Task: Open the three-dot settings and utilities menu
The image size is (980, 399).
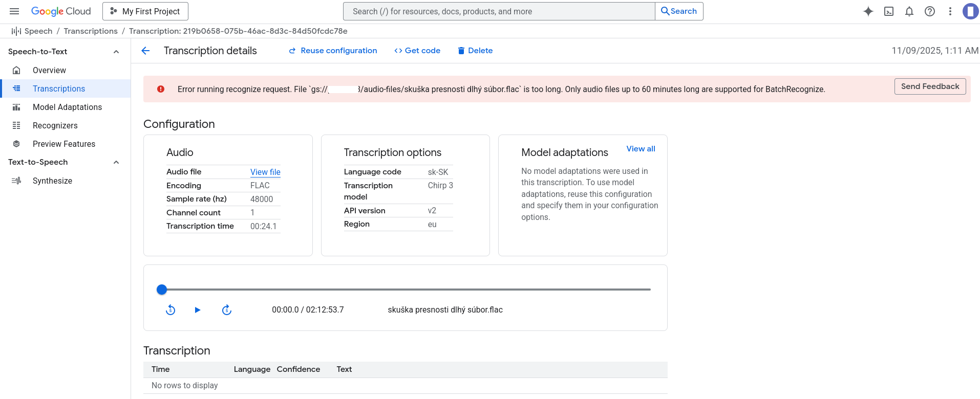Action: coord(950,11)
